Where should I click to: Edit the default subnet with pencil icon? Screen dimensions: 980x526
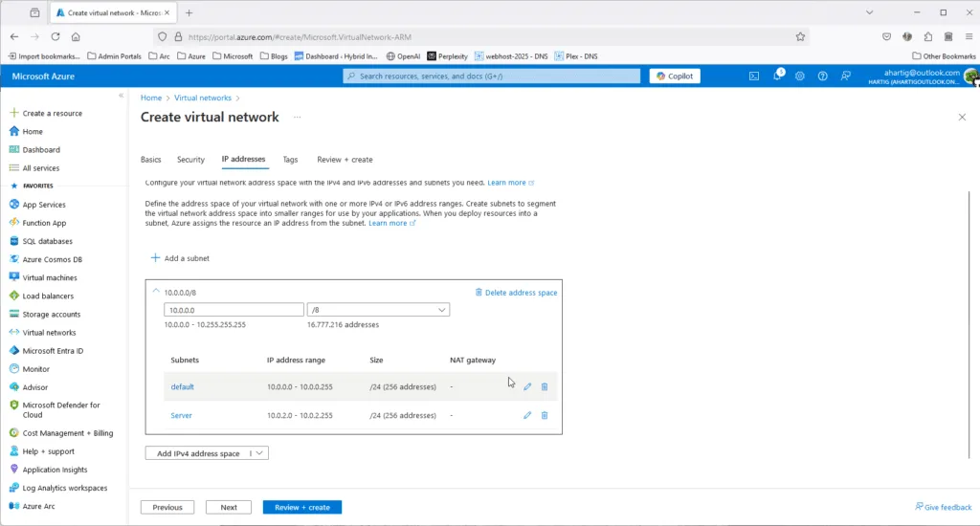[x=527, y=386]
